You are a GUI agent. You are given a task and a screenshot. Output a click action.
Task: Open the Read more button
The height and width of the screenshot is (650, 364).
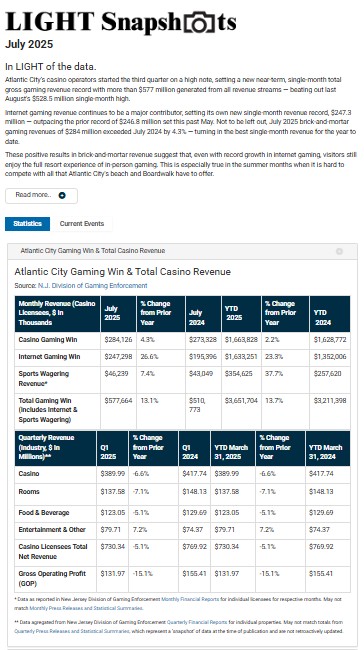click(x=41, y=196)
